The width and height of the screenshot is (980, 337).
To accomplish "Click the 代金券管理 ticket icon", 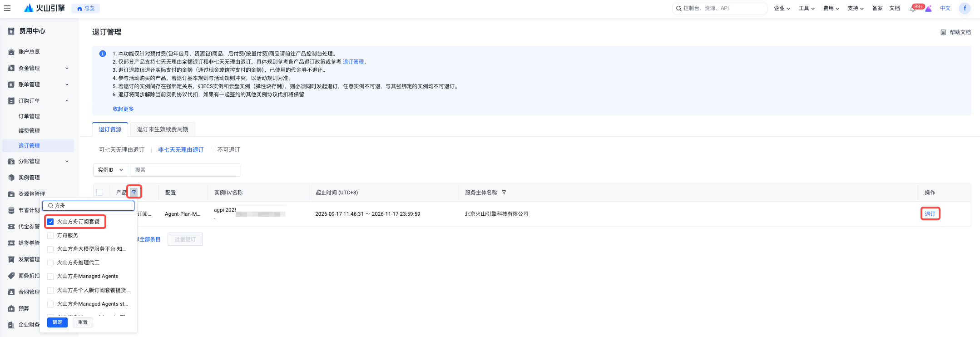I will point(11,227).
